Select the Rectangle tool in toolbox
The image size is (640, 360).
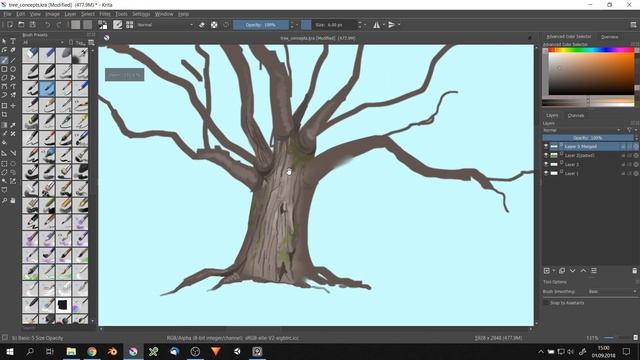[x=4, y=69]
